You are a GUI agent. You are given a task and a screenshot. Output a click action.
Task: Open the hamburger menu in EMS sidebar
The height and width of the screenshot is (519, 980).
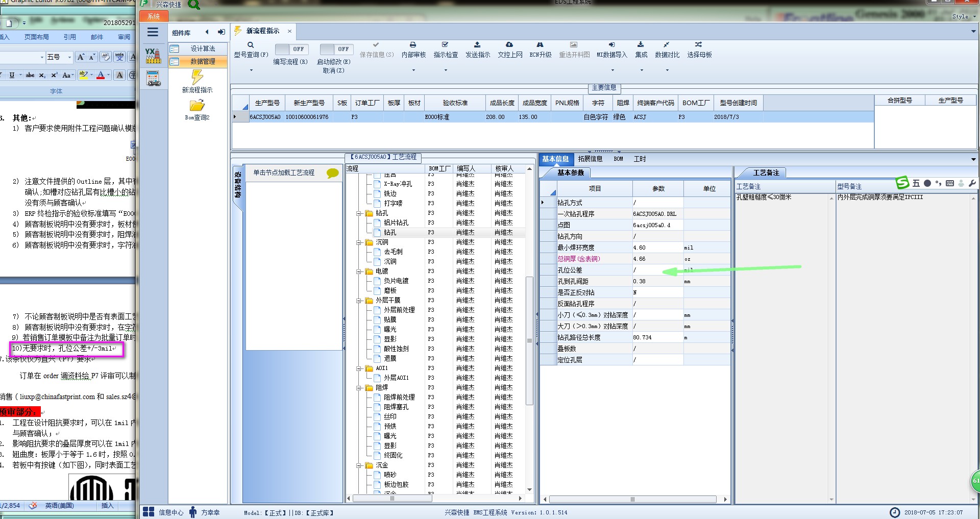pos(153,32)
